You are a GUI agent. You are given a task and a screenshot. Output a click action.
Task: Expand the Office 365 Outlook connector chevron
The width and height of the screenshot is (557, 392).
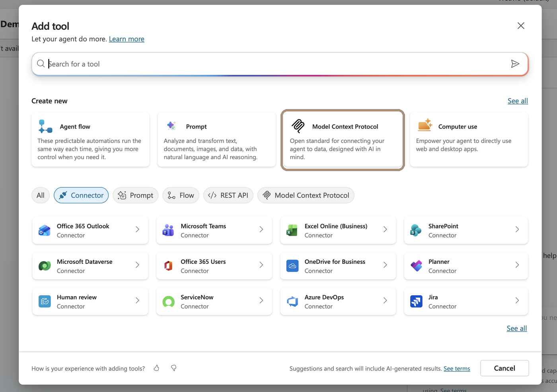point(137,229)
